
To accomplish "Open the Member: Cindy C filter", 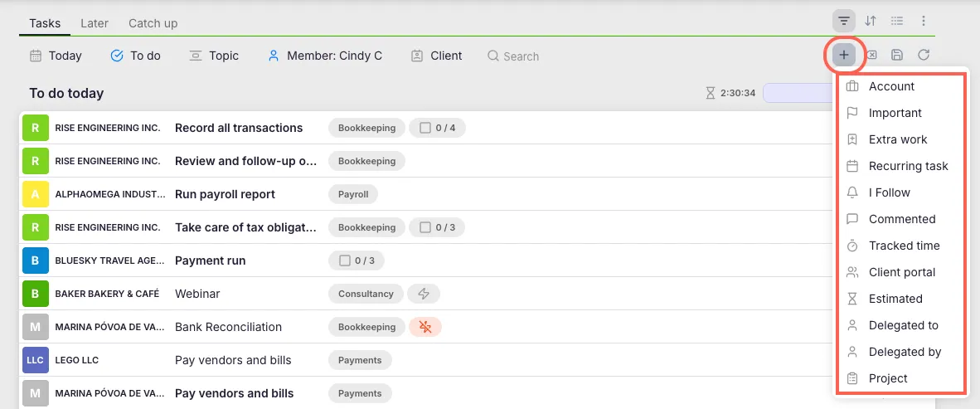I will [325, 56].
